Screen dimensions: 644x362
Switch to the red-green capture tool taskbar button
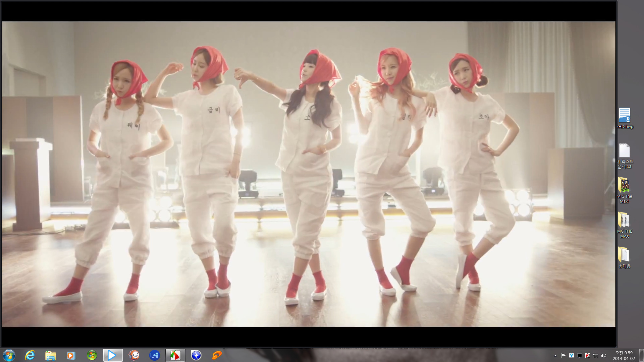coord(175,355)
